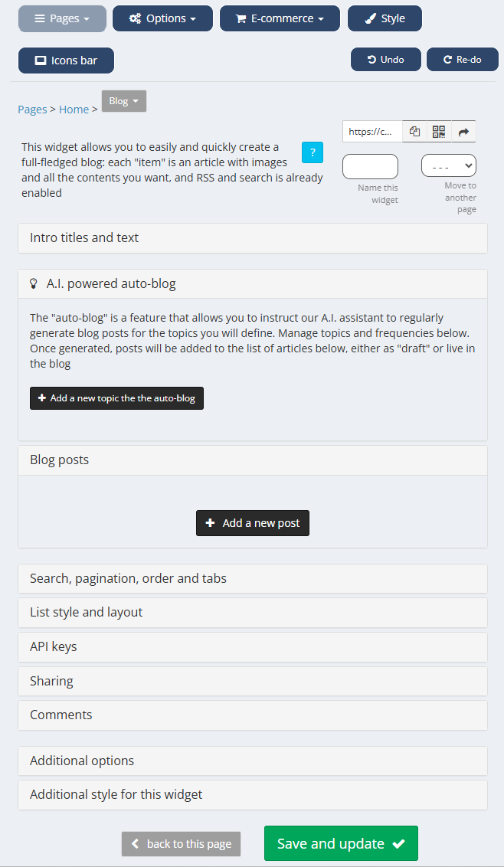
Task: Choose a page in Move to another page
Action: (449, 166)
